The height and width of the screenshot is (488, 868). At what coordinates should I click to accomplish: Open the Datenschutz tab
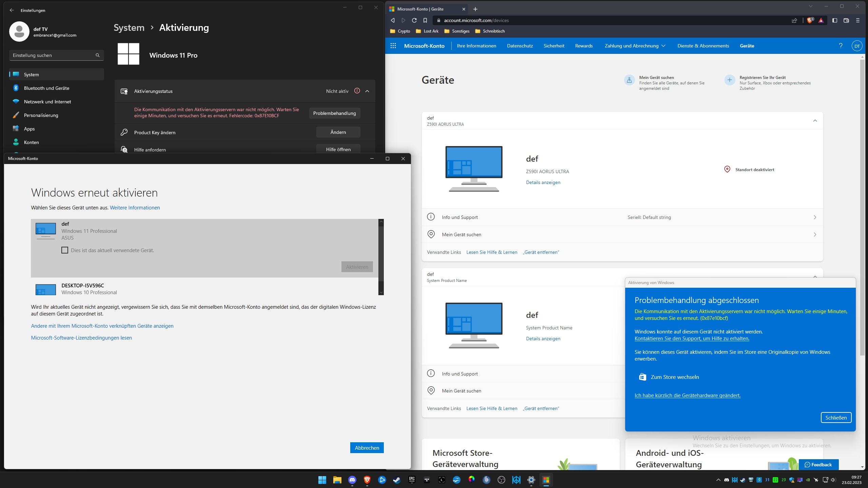[x=520, y=46]
